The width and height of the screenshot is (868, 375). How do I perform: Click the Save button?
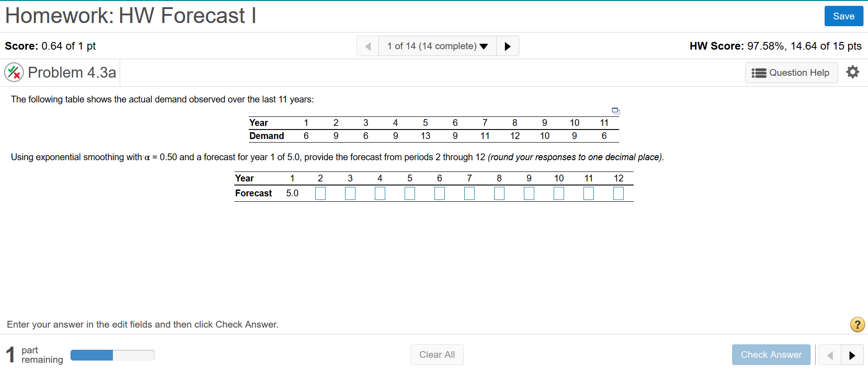point(843,16)
